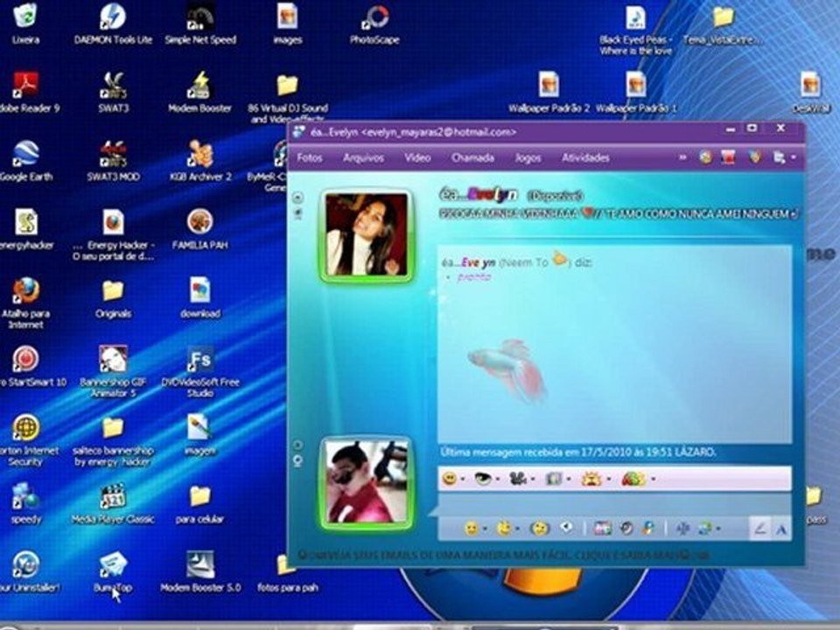Select the FAMILIA PAH desktop icon
The width and height of the screenshot is (840, 630).
(x=199, y=229)
